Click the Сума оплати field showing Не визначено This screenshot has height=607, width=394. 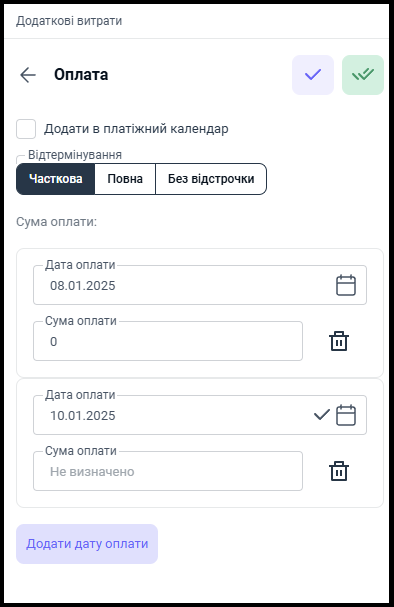pos(168,471)
